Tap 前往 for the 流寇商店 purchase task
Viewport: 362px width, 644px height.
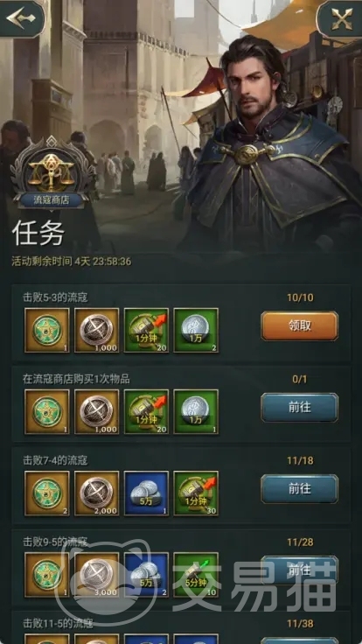coord(299,407)
